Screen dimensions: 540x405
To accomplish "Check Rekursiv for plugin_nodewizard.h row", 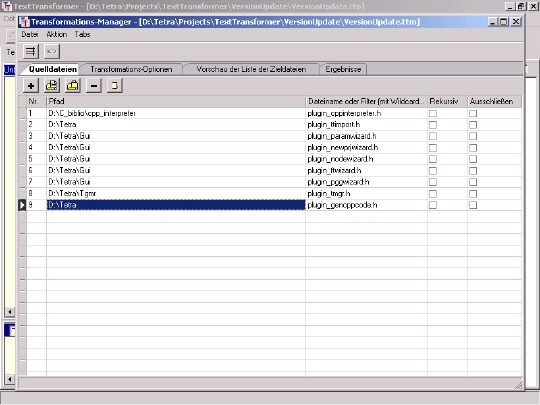I will tap(433, 159).
